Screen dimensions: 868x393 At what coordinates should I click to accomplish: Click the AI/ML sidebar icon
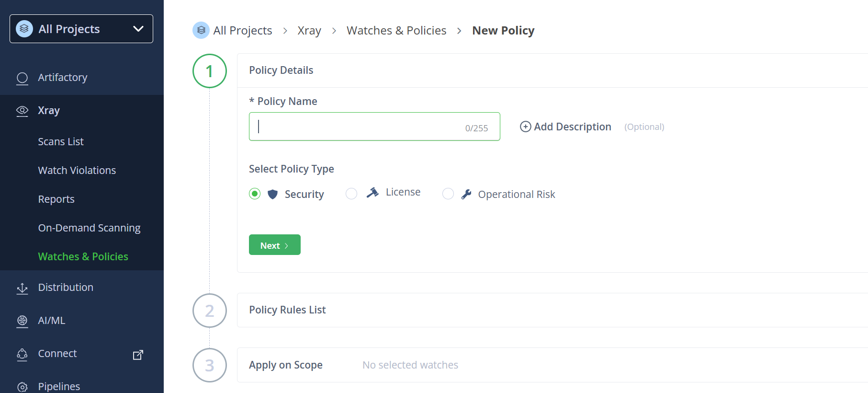pos(23,321)
